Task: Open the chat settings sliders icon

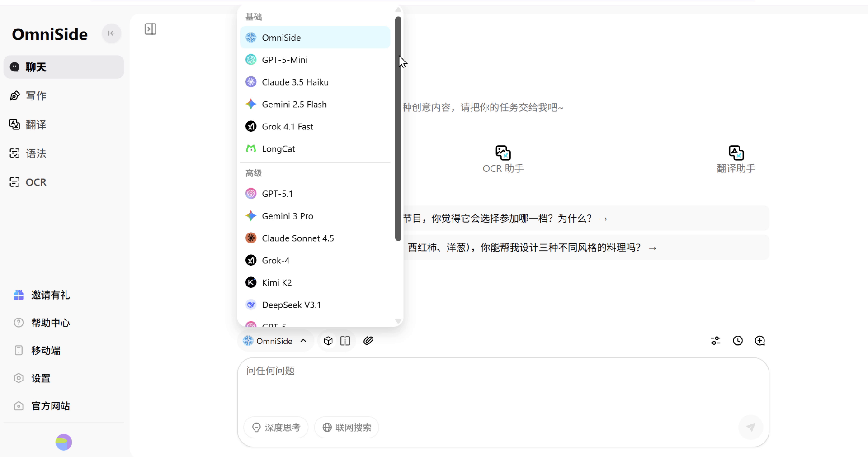Action: pyautogui.click(x=715, y=341)
